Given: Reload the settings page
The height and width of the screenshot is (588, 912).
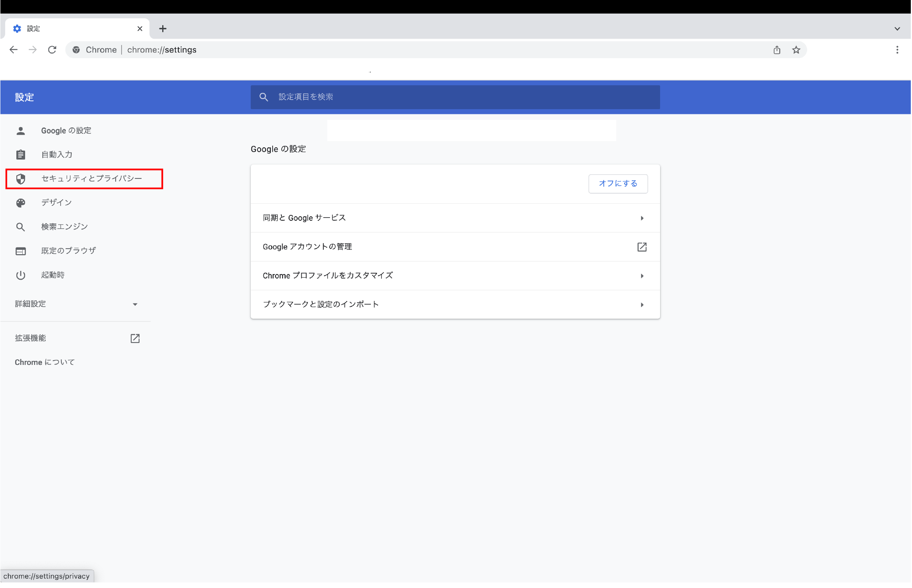Looking at the screenshot, I should tap(52, 50).
